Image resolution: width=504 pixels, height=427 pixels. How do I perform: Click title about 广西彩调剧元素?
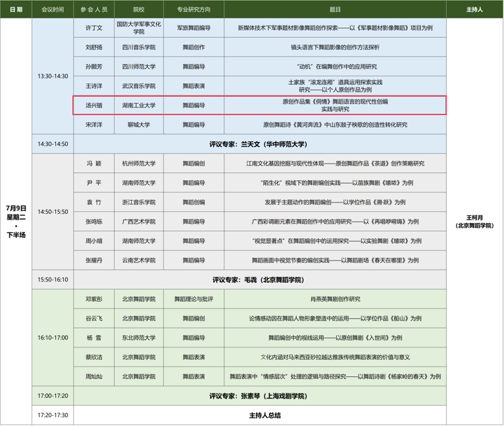336,221
